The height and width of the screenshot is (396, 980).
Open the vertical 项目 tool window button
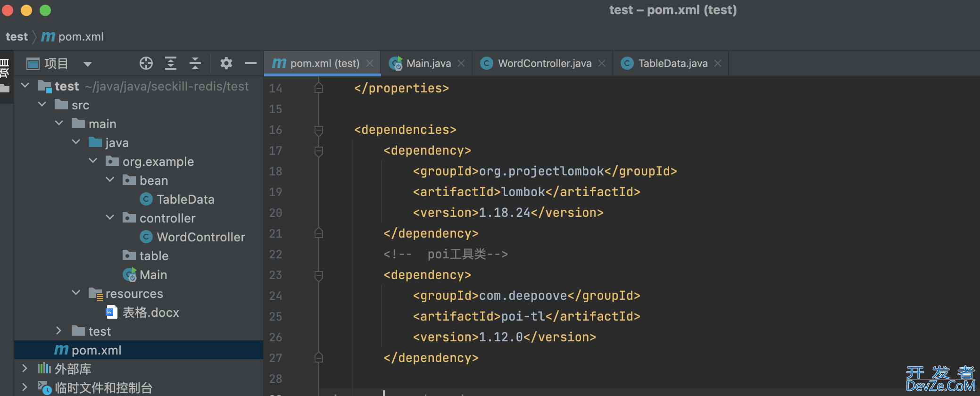(5, 68)
